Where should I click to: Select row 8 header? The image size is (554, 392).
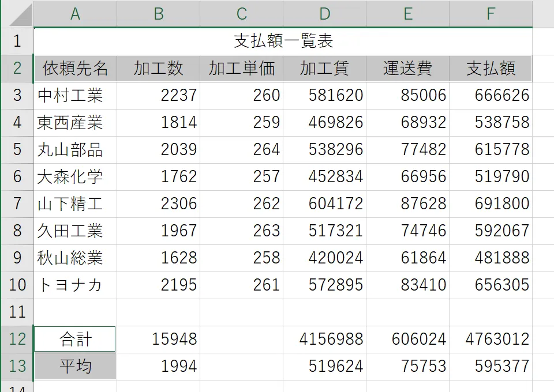tap(18, 231)
